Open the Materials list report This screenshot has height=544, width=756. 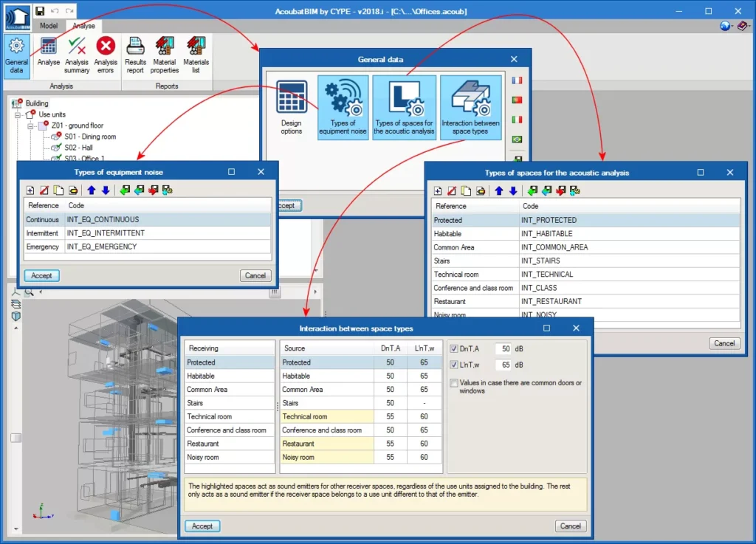196,55
